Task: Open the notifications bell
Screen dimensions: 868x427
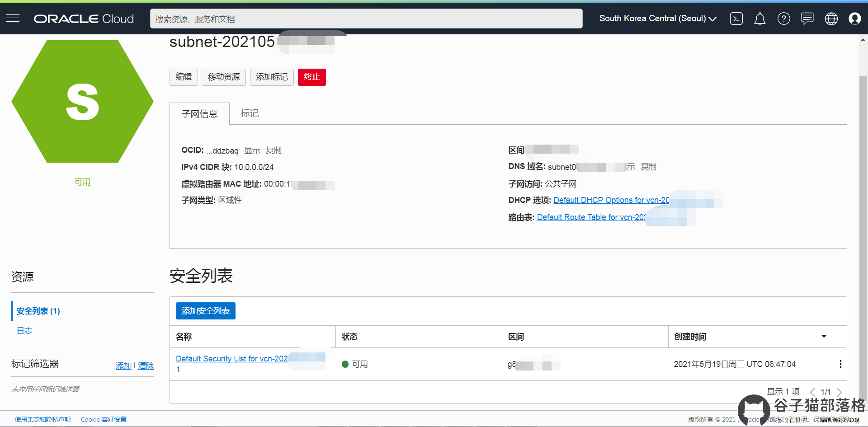Action: point(760,19)
